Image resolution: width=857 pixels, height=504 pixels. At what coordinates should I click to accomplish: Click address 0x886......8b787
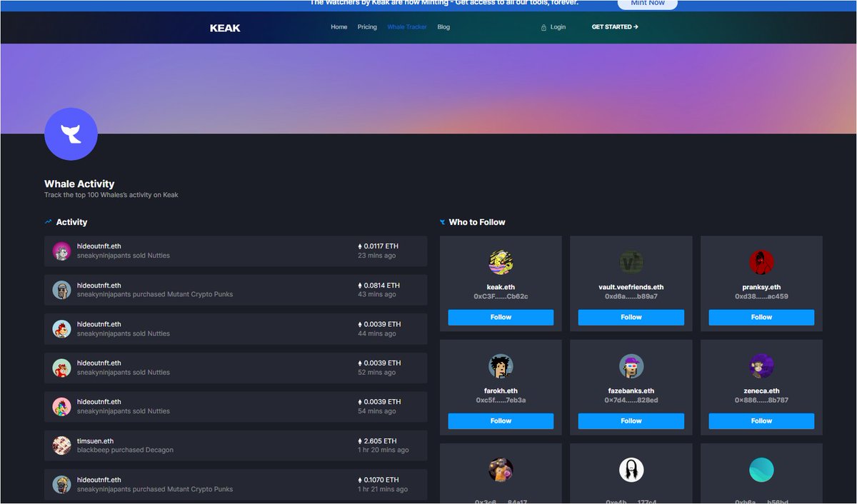click(761, 400)
